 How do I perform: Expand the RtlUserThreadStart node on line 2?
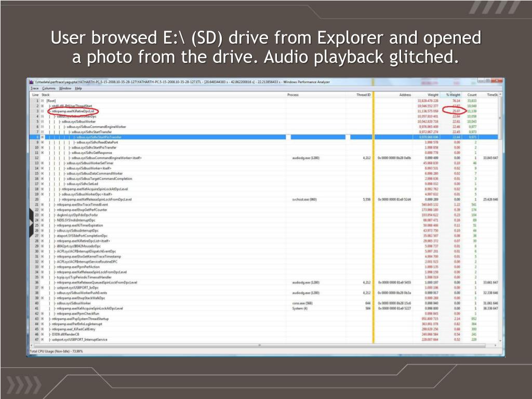43,106
